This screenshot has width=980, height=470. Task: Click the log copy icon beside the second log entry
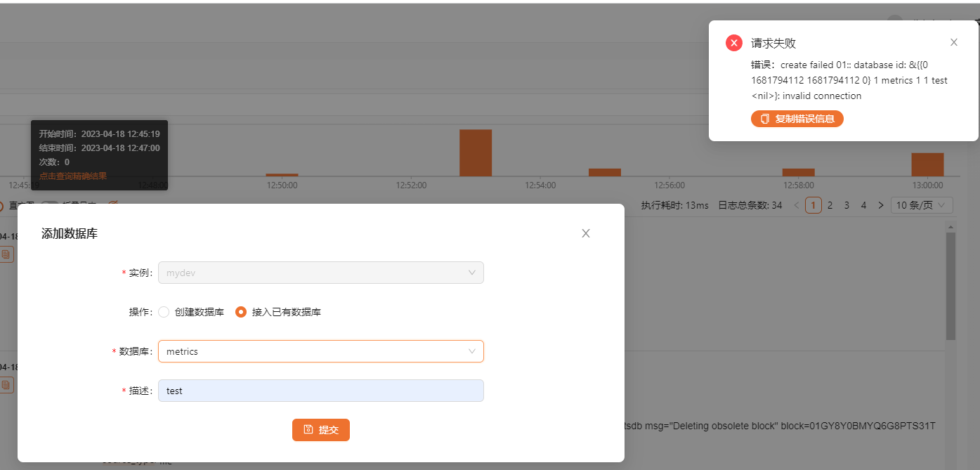[6, 385]
